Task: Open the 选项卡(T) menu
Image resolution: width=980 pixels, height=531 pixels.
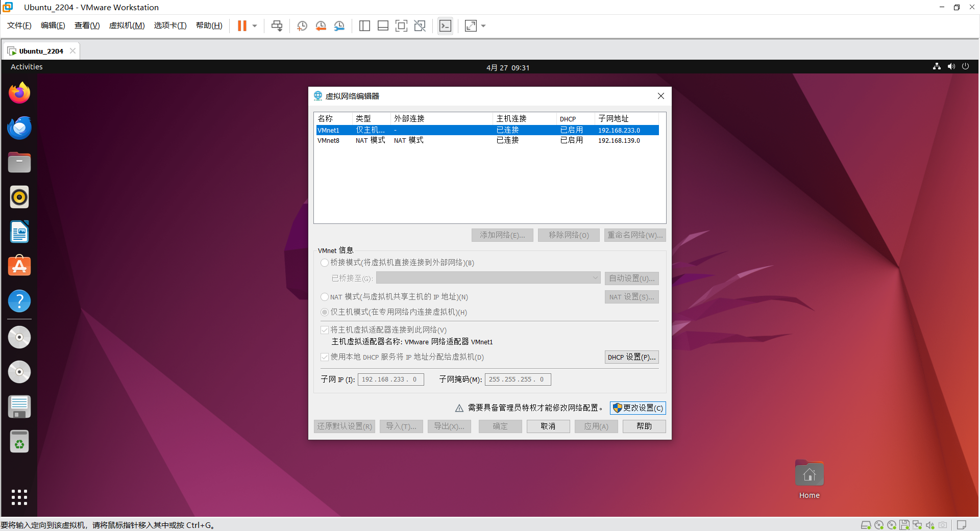Action: pyautogui.click(x=170, y=26)
